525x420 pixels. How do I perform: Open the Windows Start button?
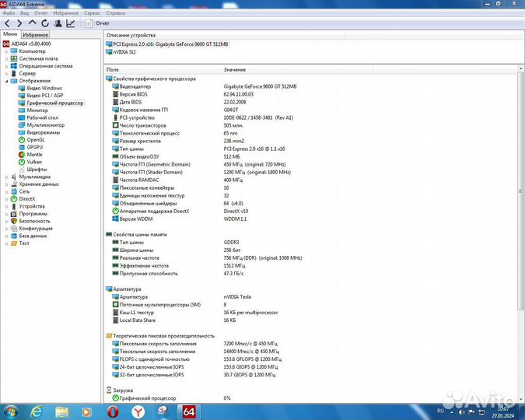pyautogui.click(x=10, y=411)
